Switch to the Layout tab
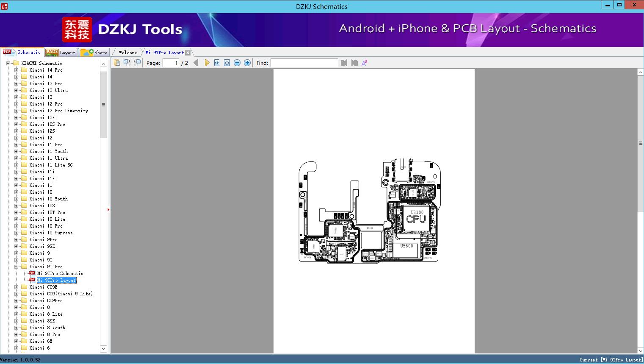Image resolution: width=644 pixels, height=364 pixels. (x=61, y=53)
